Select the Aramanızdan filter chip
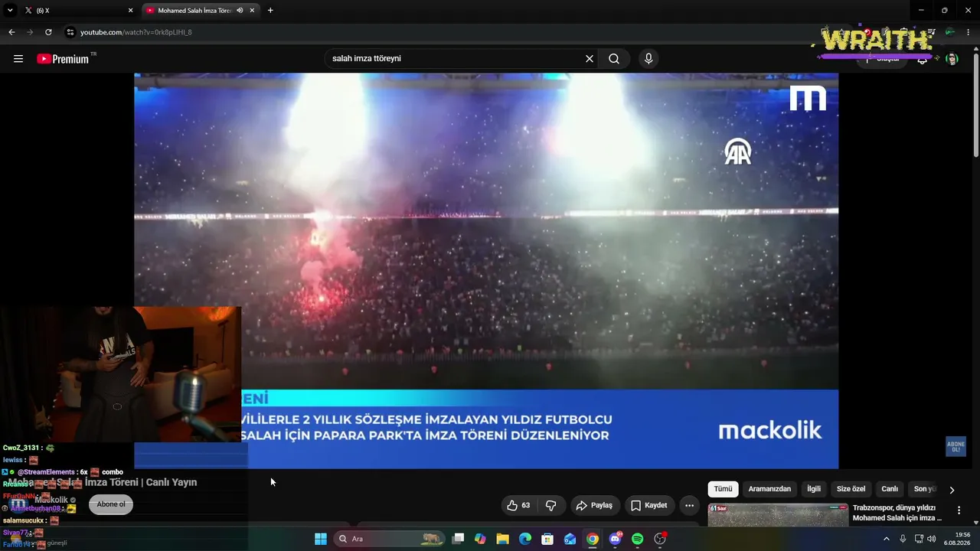The height and width of the screenshot is (551, 980). click(x=769, y=489)
